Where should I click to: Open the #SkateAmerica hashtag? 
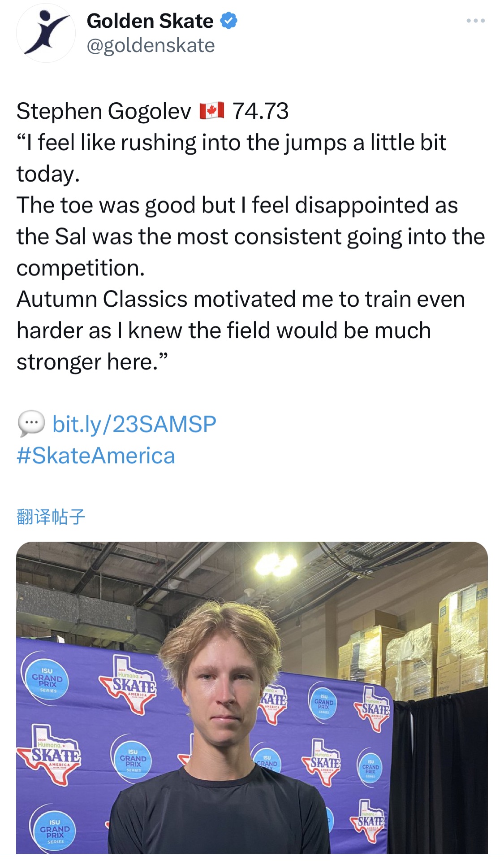(x=96, y=456)
